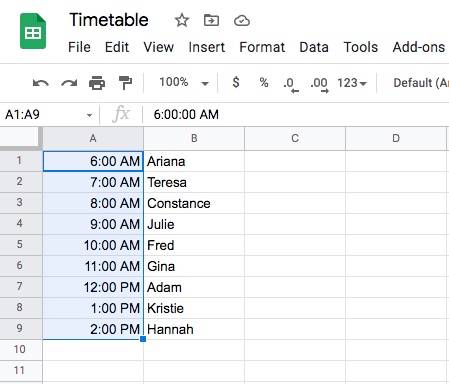Format selection as percent

(264, 82)
